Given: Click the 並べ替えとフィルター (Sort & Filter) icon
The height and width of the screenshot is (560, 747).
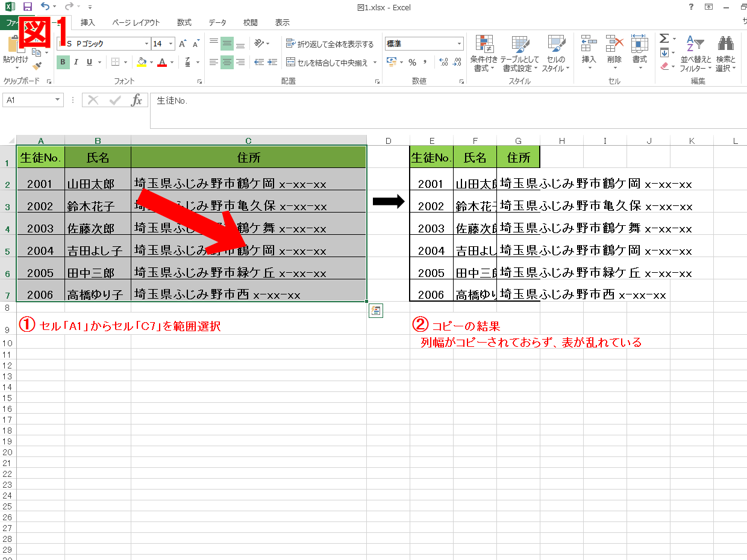Looking at the screenshot, I should [695, 53].
